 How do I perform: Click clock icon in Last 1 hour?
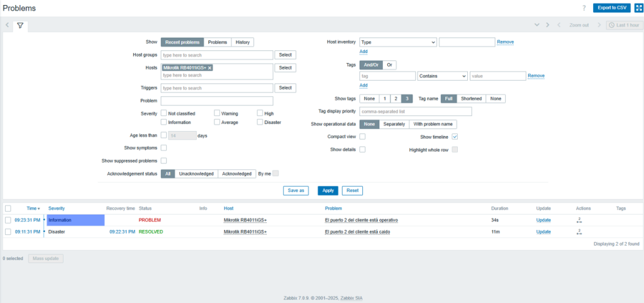click(x=611, y=25)
